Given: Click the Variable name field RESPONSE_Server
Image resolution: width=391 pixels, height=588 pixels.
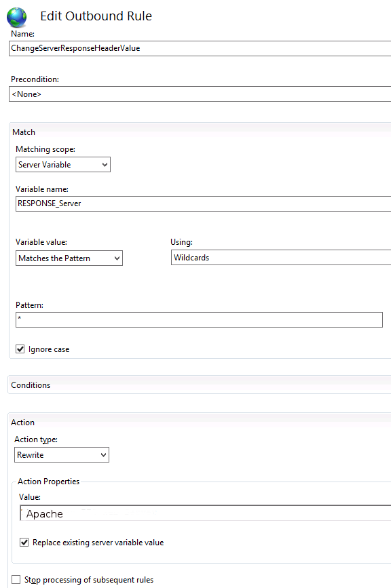Looking at the screenshot, I should point(204,203).
